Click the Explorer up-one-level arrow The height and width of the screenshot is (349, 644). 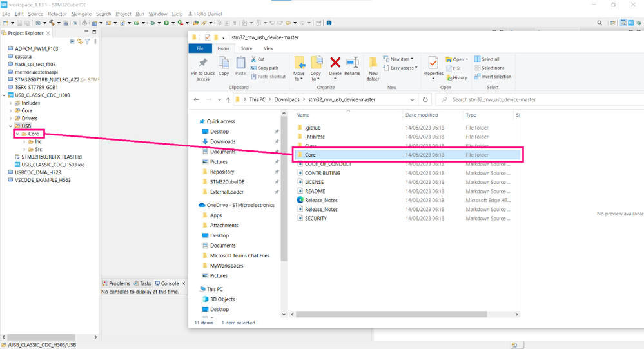coord(228,99)
